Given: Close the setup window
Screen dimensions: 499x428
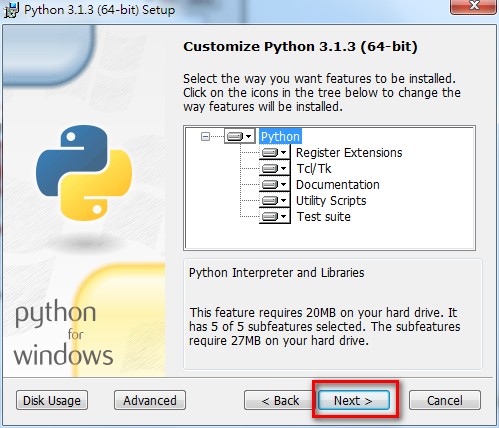Looking at the screenshot, I should click(x=473, y=6).
